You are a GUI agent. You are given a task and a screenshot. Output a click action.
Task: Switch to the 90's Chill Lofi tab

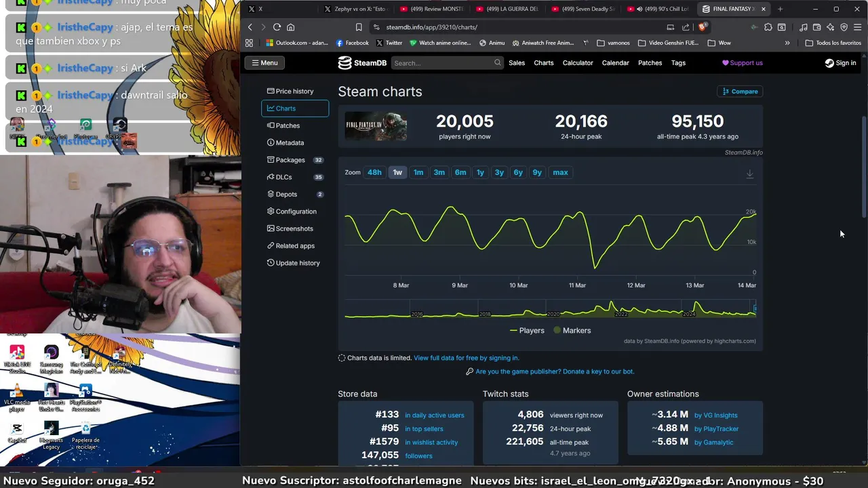pyautogui.click(x=659, y=9)
